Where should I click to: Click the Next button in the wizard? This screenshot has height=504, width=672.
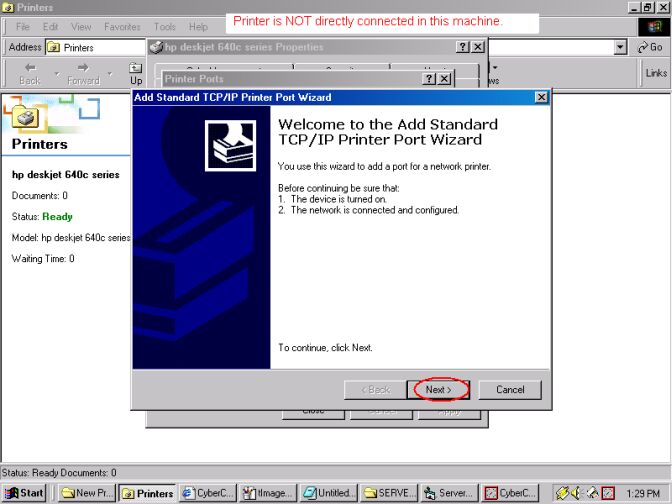[x=439, y=389]
